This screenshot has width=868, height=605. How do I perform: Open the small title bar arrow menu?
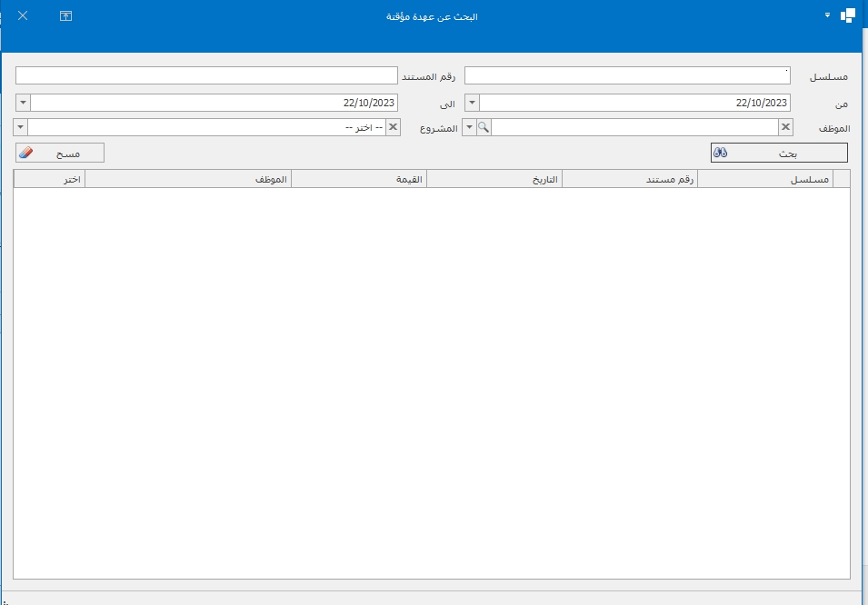[827, 16]
